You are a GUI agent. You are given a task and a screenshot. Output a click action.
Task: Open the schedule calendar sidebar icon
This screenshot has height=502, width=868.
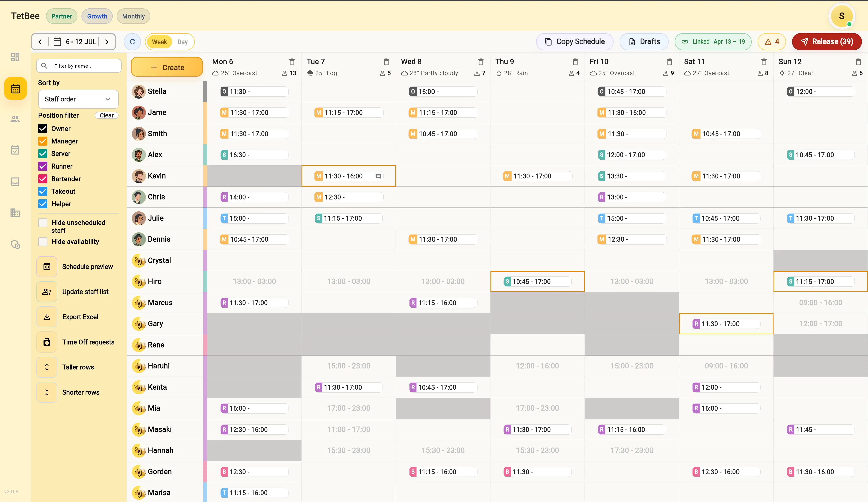point(15,89)
